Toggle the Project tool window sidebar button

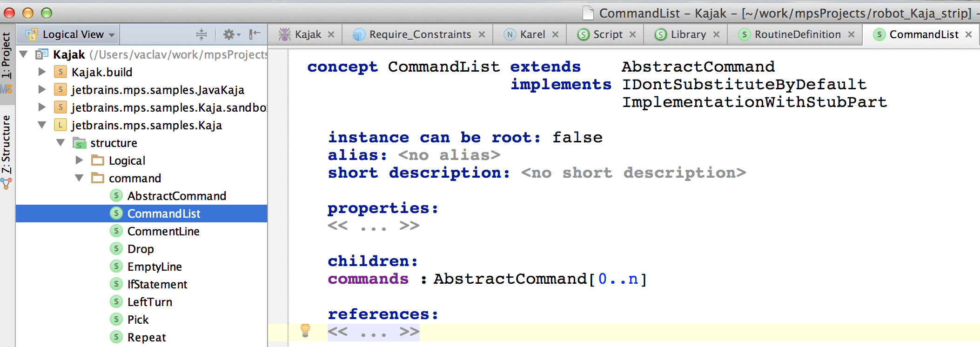click(x=6, y=56)
